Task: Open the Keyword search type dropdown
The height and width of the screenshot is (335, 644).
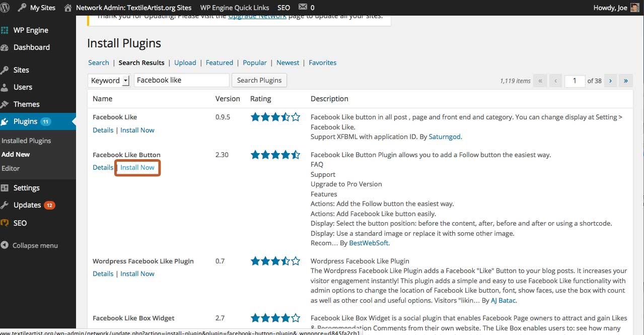Action: point(109,80)
